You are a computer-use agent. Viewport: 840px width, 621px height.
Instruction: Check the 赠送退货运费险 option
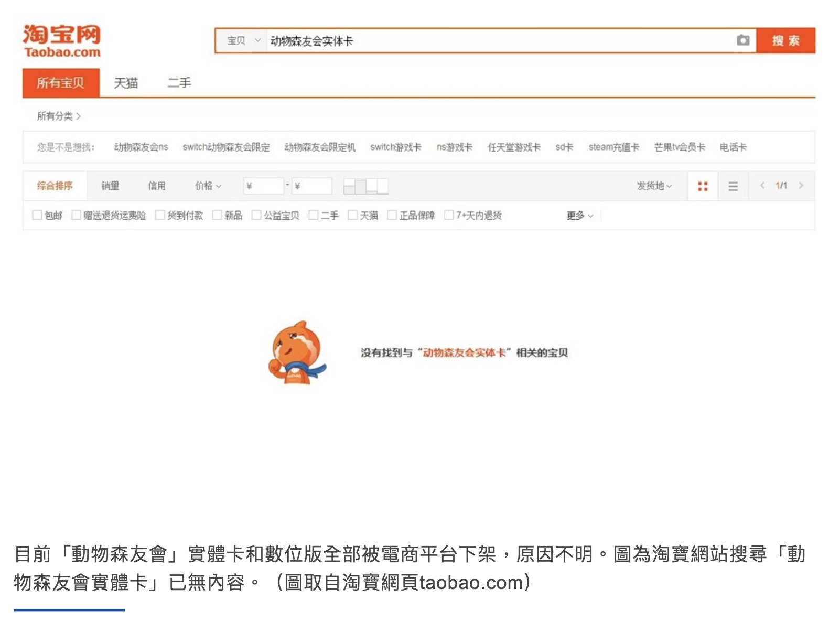pos(76,215)
